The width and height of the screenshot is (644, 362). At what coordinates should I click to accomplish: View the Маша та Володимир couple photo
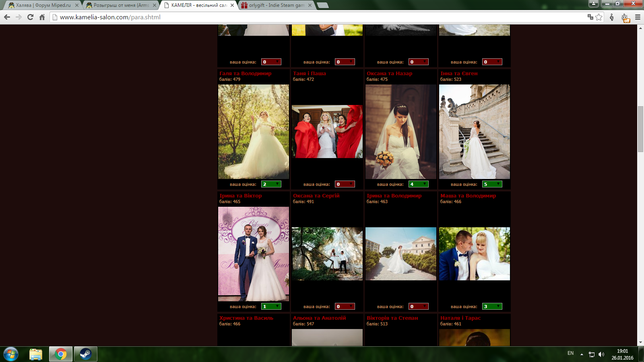click(x=475, y=254)
